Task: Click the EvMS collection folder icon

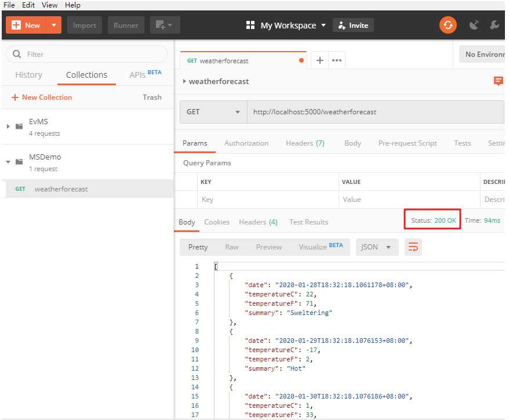Action: [20, 126]
